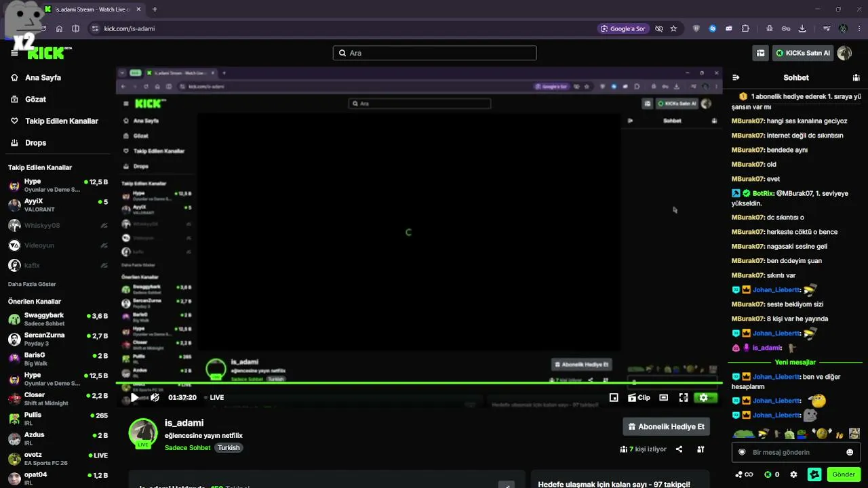Open the chat emoji picker

(850, 452)
